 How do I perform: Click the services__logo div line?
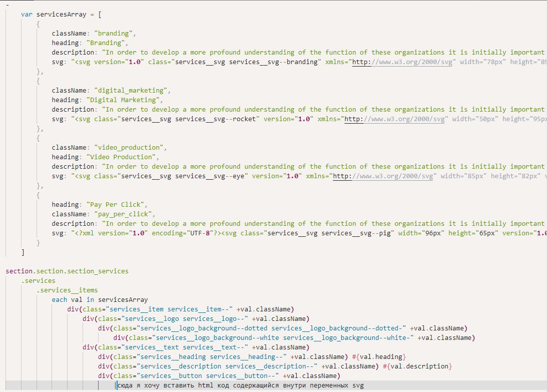[x=196, y=319]
